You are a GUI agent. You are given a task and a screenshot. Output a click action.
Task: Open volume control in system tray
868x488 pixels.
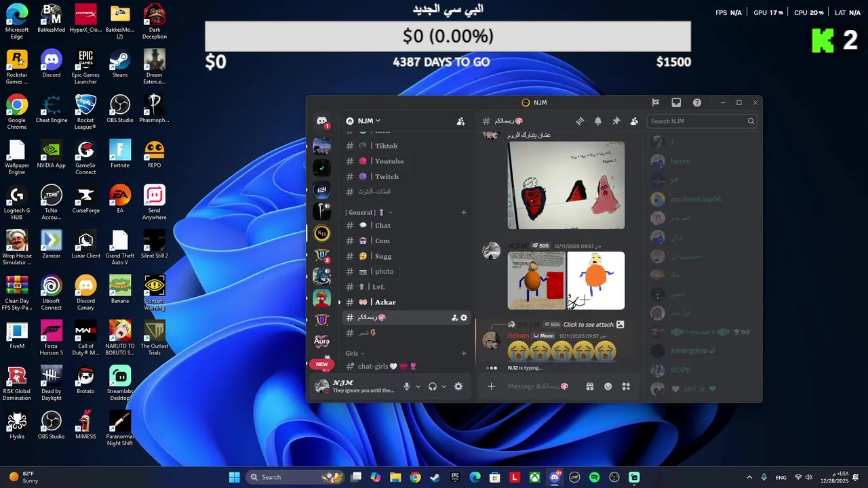(x=810, y=477)
